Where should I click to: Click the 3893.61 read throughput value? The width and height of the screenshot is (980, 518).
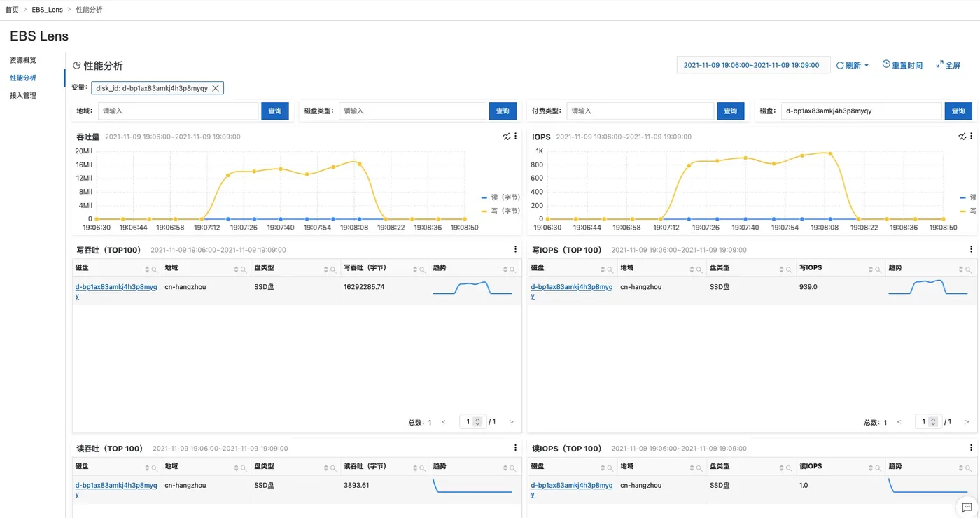tap(356, 485)
